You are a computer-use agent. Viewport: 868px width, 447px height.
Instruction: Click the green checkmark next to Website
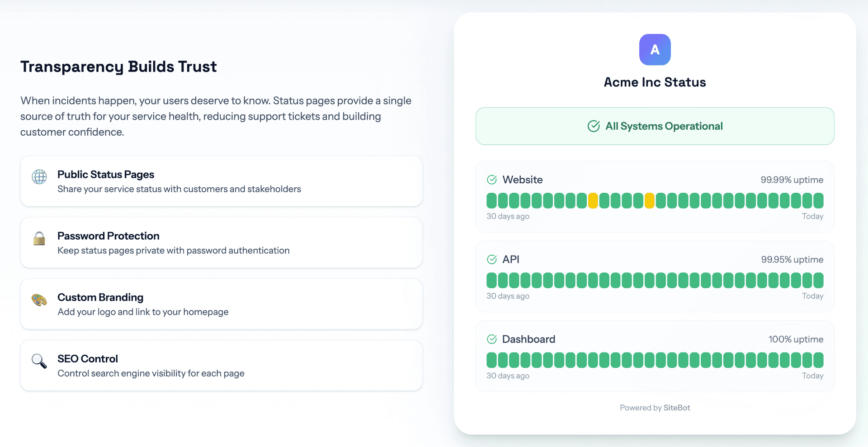tap(492, 180)
